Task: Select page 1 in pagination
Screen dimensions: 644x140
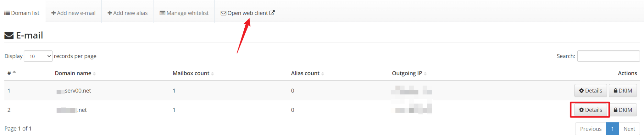Action: click(x=612, y=129)
